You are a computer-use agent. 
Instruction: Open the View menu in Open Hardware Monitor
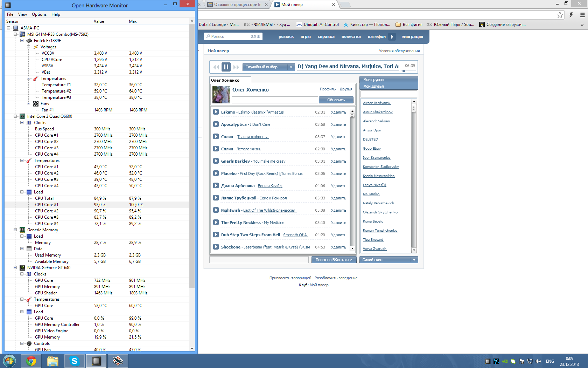[x=23, y=14]
